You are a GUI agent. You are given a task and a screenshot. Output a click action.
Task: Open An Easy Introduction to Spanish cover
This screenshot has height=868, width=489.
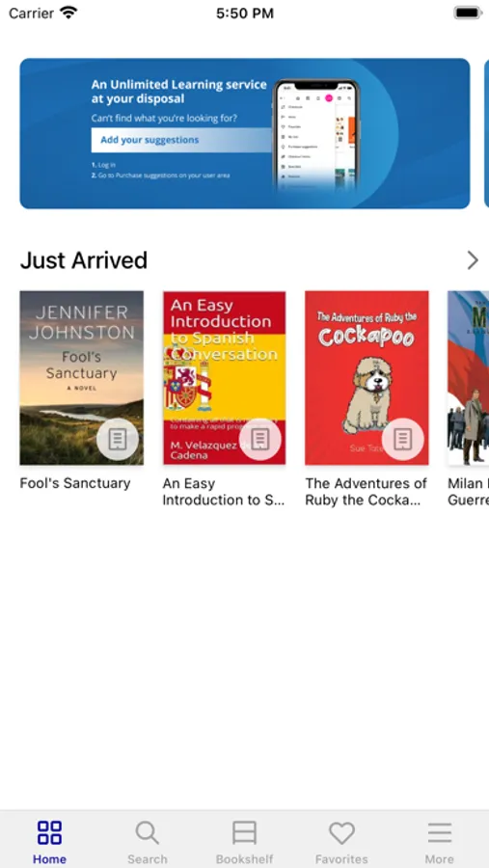click(x=225, y=377)
